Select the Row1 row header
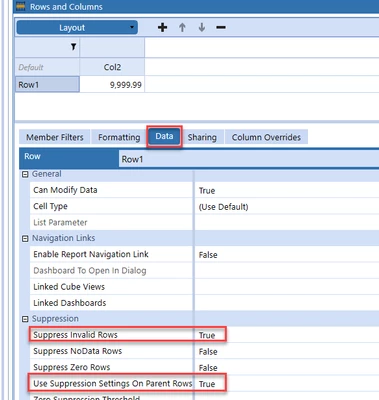This screenshot has width=379, height=400. pos(47,84)
